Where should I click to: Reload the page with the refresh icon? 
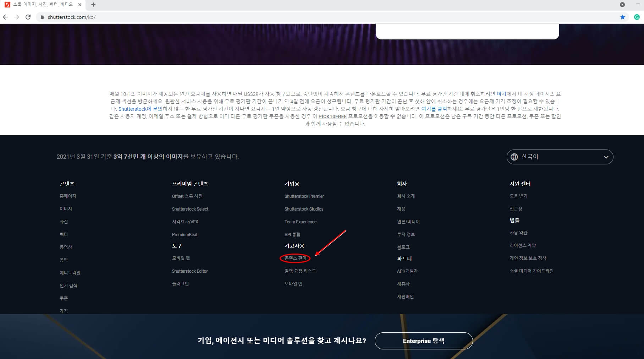(28, 17)
